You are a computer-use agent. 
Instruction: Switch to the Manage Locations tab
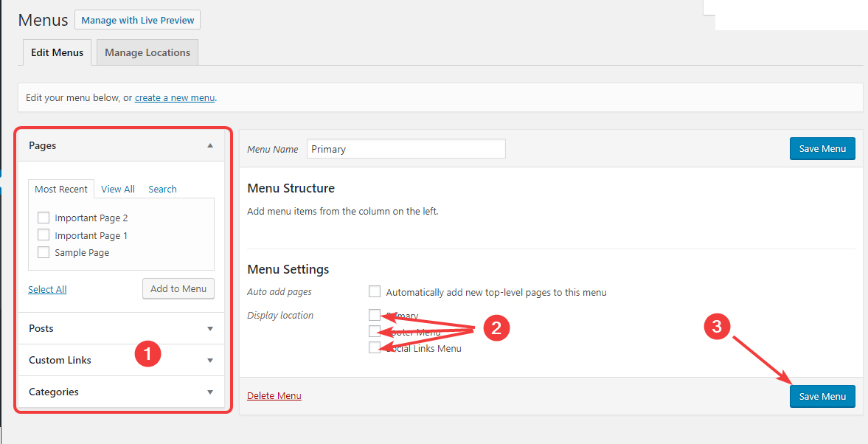pos(147,52)
